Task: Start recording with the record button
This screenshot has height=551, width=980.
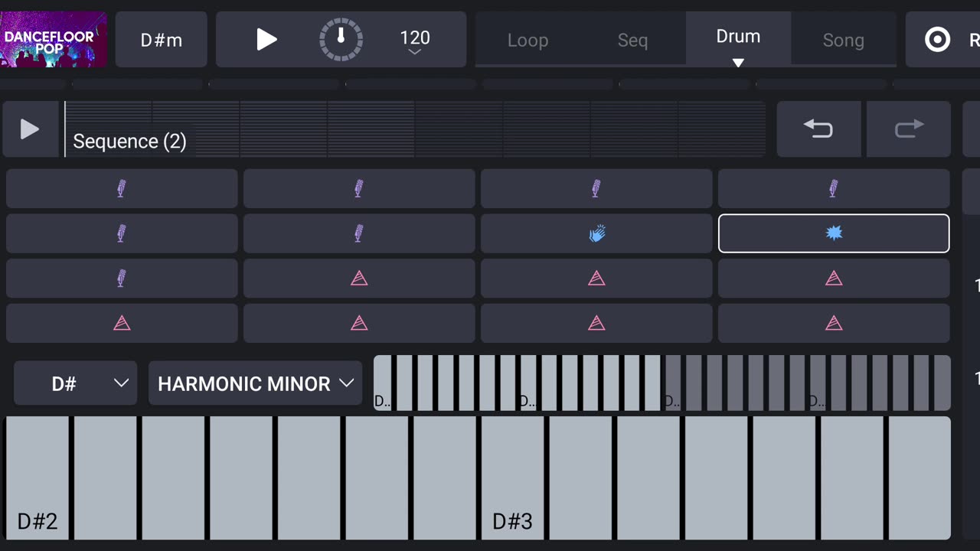Action: 938,39
